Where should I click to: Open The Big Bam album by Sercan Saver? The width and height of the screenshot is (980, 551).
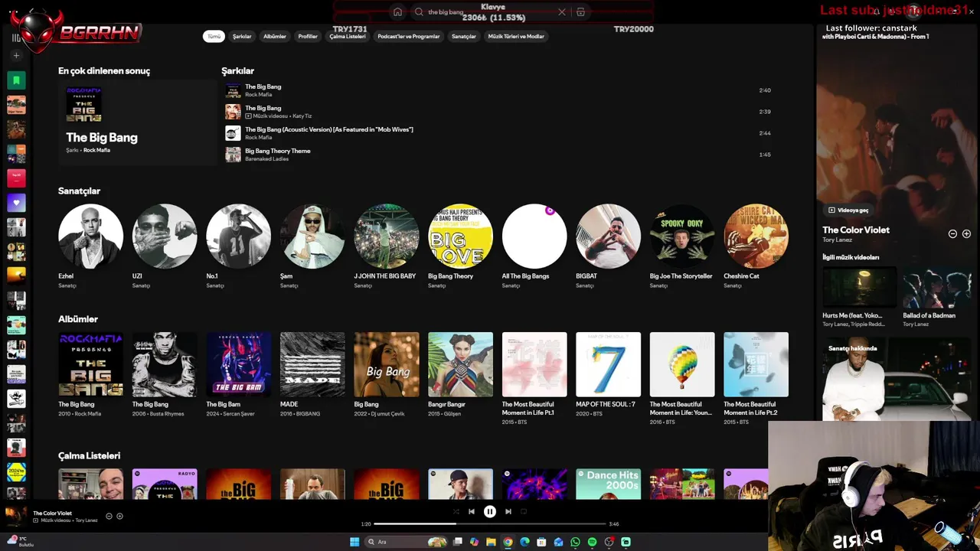238,364
